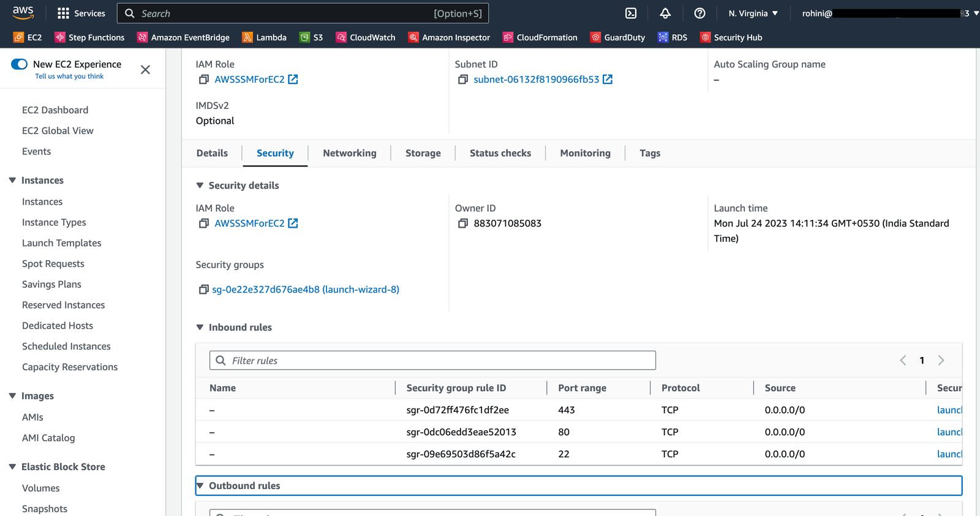Open the notifications bell

click(x=665, y=13)
